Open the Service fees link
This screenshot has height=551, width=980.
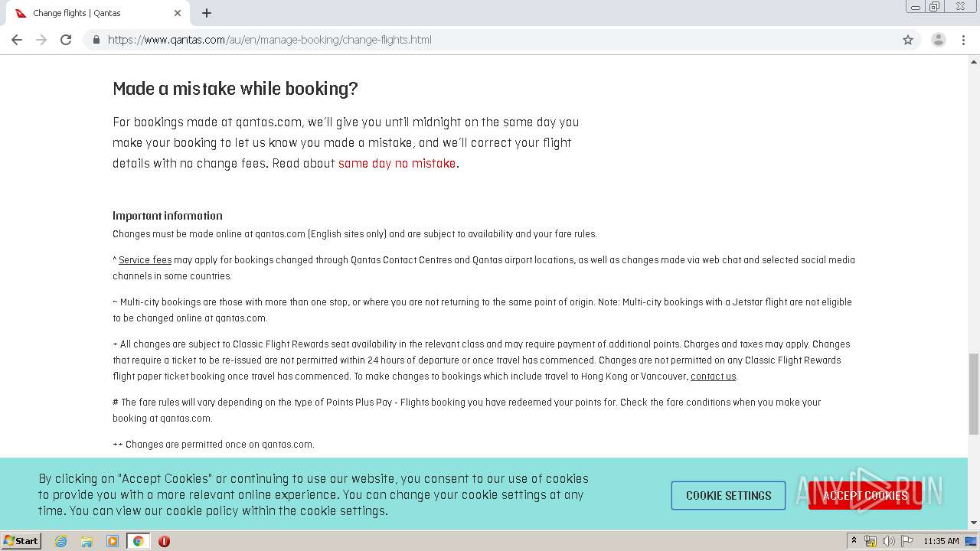click(x=145, y=260)
